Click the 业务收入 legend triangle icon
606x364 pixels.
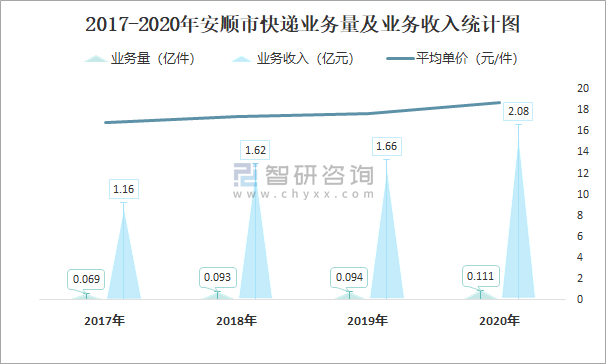[241, 59]
